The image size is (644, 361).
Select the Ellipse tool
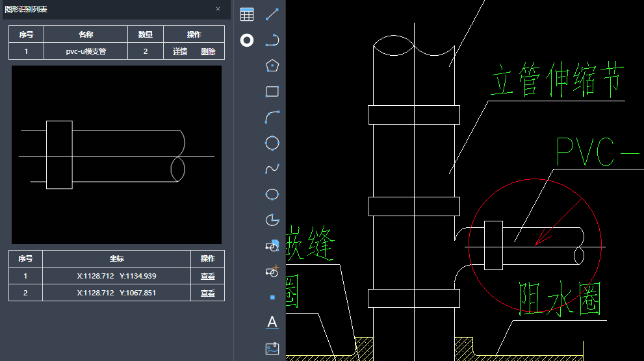tap(272, 194)
